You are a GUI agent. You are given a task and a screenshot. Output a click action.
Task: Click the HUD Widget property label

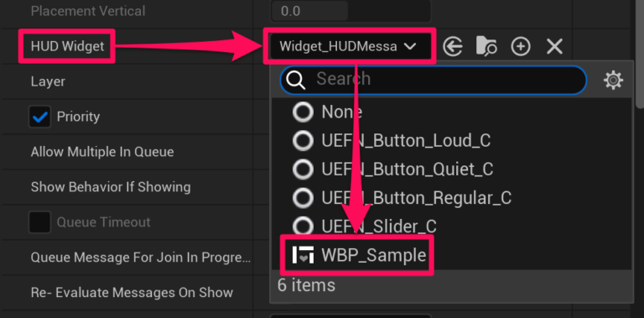(x=67, y=46)
